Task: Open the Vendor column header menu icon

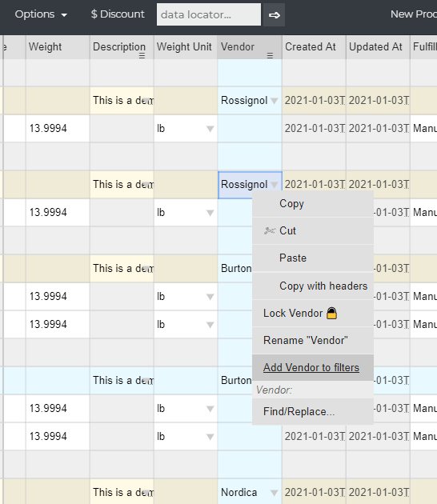Action: (270, 55)
